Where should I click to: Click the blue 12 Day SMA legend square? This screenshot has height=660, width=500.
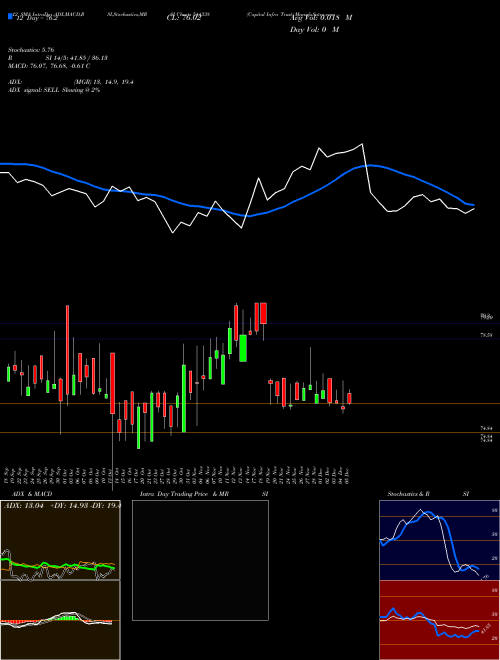pos(10,16)
